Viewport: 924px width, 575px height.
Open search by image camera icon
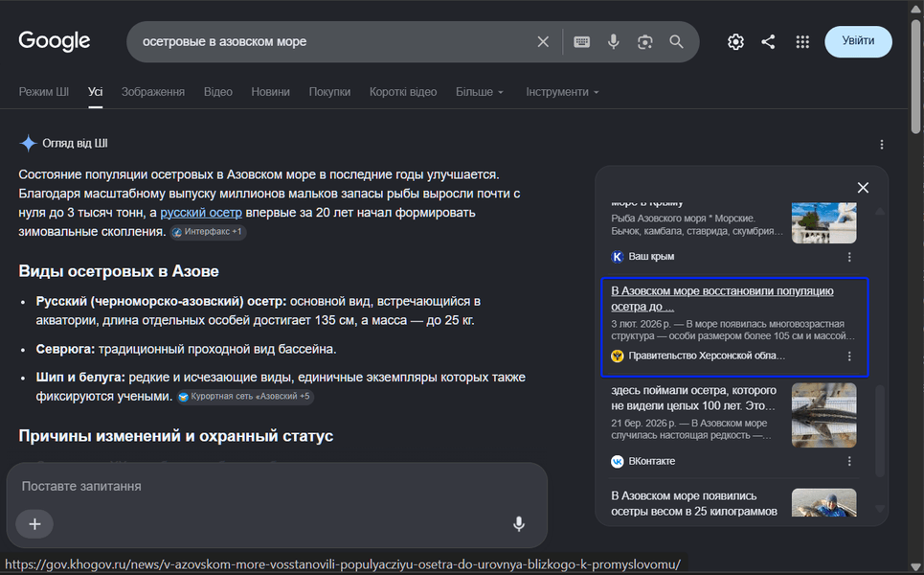click(644, 42)
